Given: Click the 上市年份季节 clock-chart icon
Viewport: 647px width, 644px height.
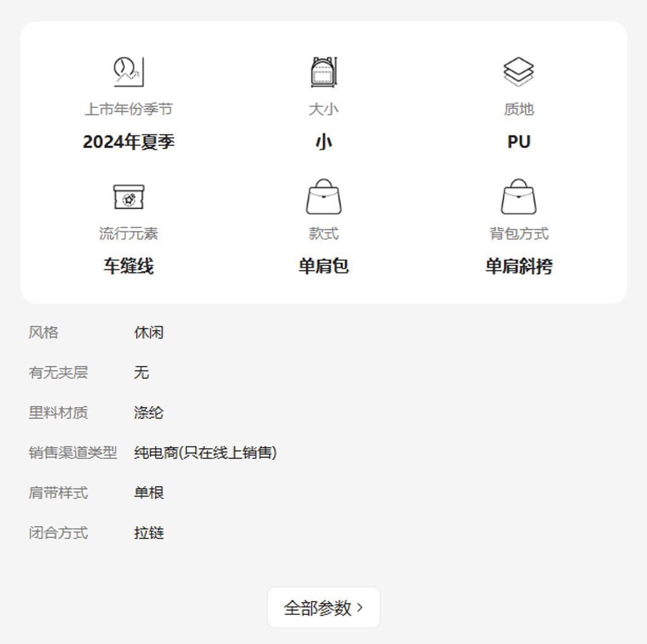Looking at the screenshot, I should pyautogui.click(x=129, y=72).
